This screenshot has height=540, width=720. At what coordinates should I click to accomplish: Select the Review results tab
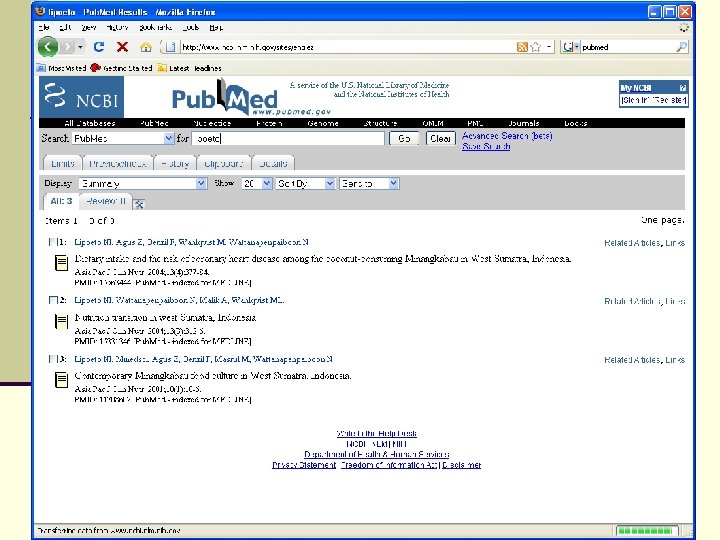(106, 201)
